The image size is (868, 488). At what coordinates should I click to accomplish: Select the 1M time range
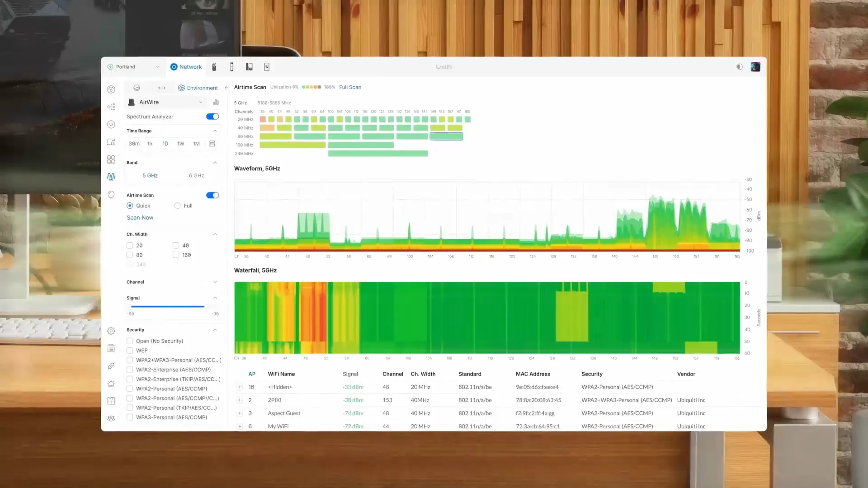(x=196, y=144)
